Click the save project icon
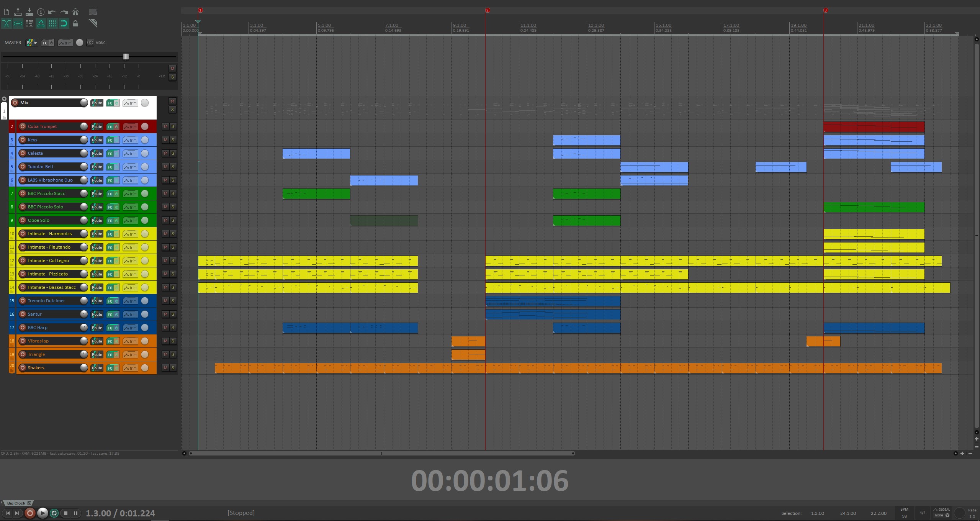This screenshot has width=980, height=521. [29, 12]
